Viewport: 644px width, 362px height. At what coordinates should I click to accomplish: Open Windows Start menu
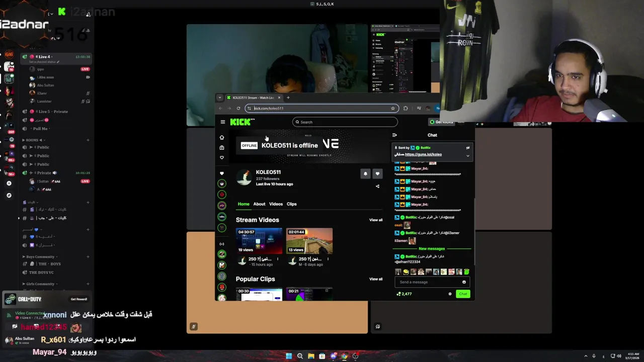click(x=289, y=356)
